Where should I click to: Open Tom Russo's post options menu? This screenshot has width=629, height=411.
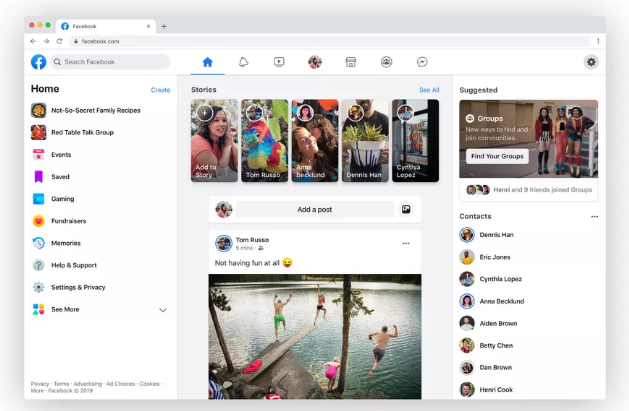click(406, 243)
